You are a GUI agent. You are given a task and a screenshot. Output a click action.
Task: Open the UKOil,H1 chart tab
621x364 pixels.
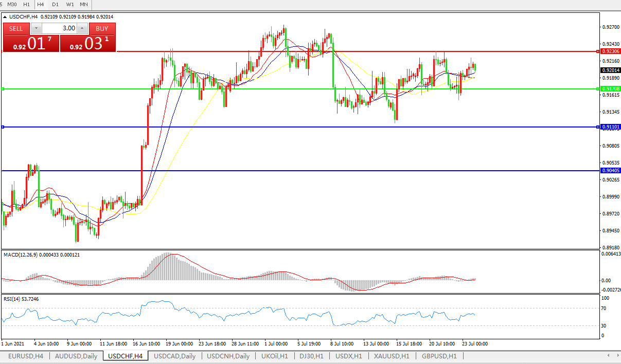(275, 356)
